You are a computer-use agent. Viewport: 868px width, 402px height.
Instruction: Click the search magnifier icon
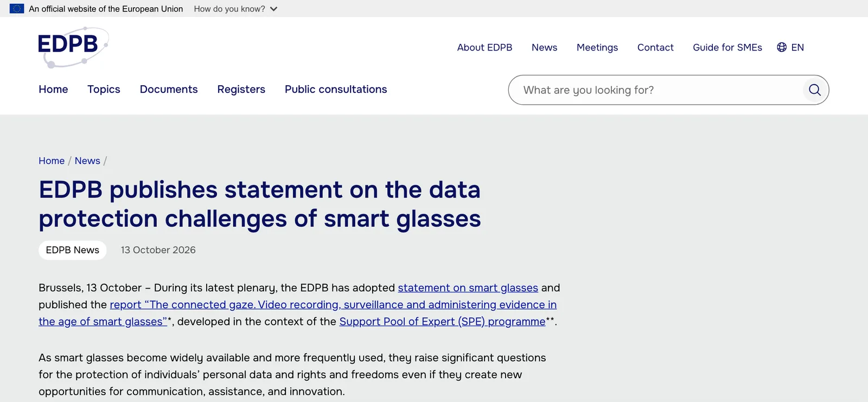tap(814, 90)
